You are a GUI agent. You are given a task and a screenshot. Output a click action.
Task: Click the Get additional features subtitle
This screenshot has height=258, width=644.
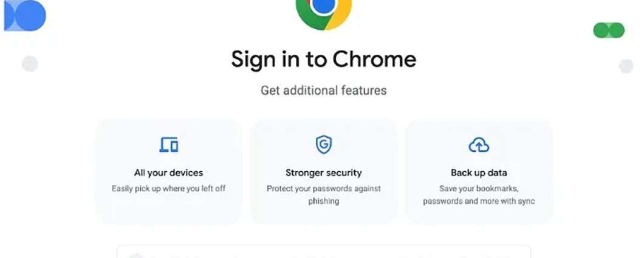(323, 91)
